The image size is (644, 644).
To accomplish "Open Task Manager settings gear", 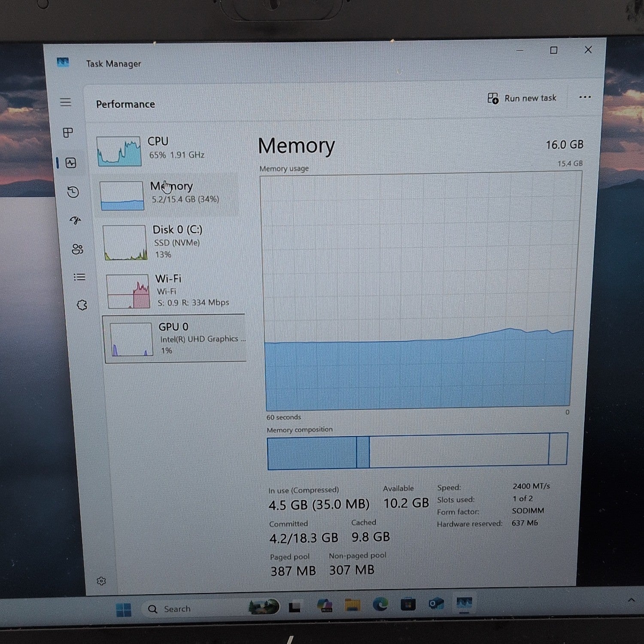I will click(101, 581).
